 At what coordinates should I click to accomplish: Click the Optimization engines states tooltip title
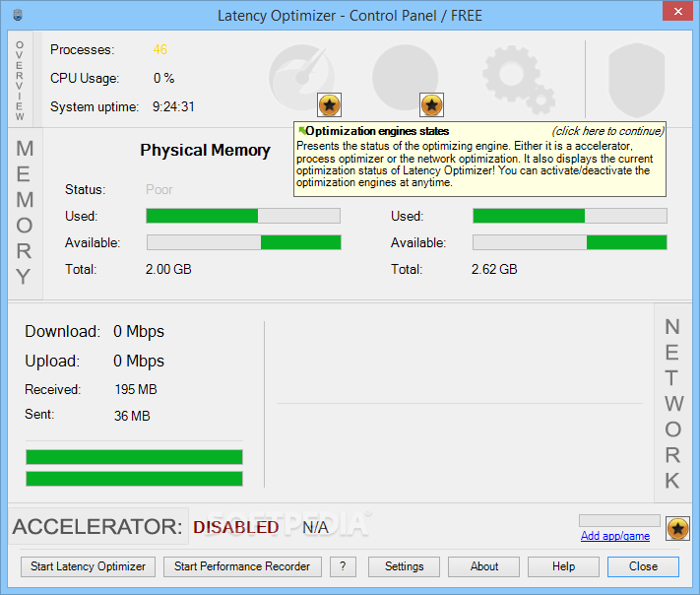coord(377,131)
